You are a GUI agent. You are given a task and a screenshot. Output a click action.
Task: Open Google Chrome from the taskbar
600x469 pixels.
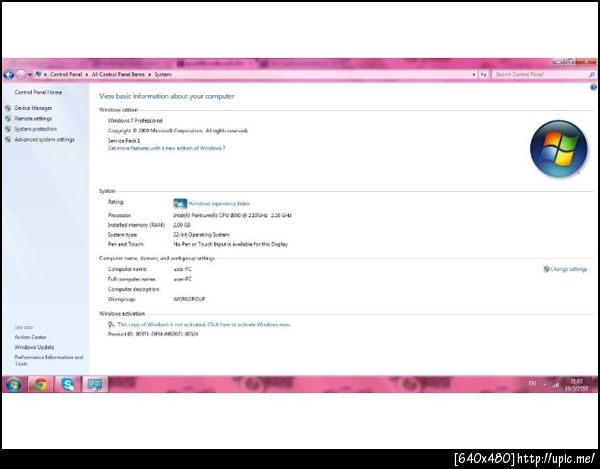(41, 384)
